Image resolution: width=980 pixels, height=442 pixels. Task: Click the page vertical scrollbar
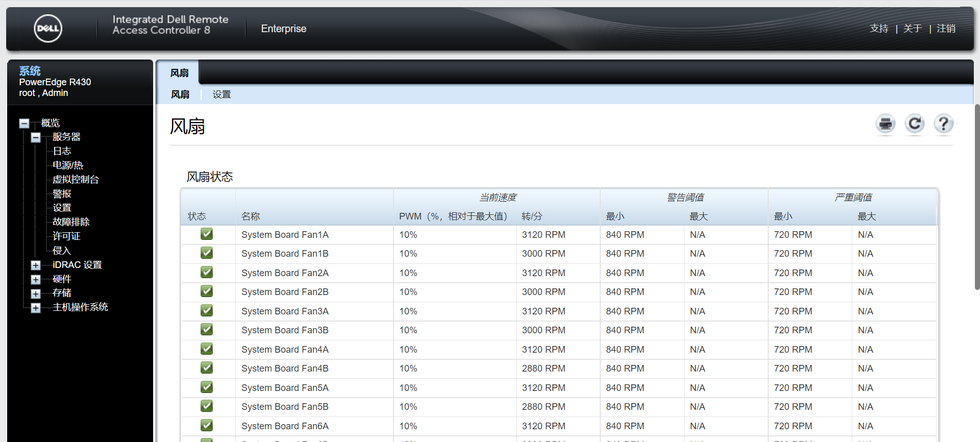tap(977, 197)
